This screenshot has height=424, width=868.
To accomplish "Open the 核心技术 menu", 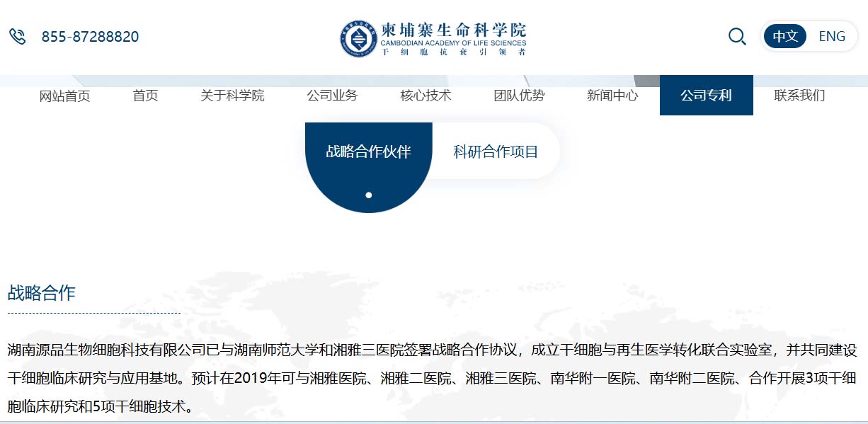I will click(x=426, y=96).
